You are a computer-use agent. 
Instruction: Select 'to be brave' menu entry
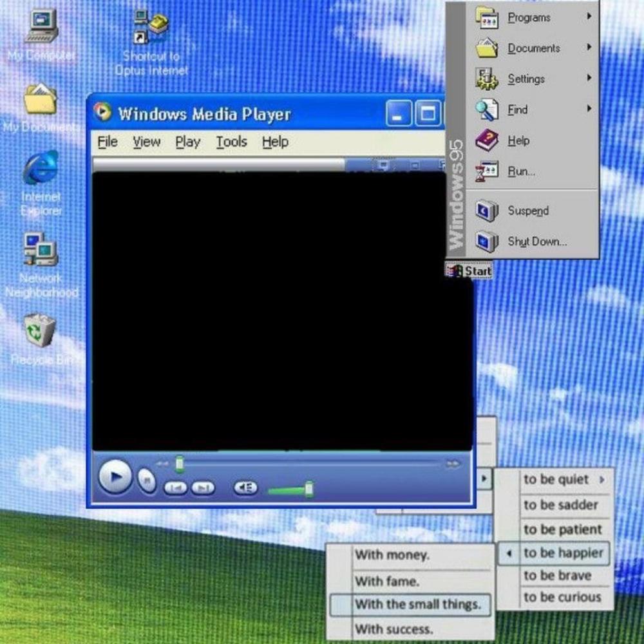tap(556, 576)
